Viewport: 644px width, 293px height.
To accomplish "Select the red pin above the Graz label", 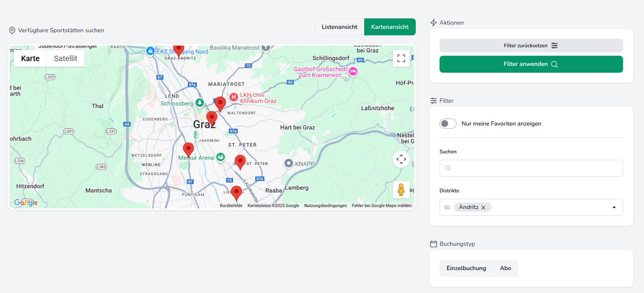I will pos(212,119).
